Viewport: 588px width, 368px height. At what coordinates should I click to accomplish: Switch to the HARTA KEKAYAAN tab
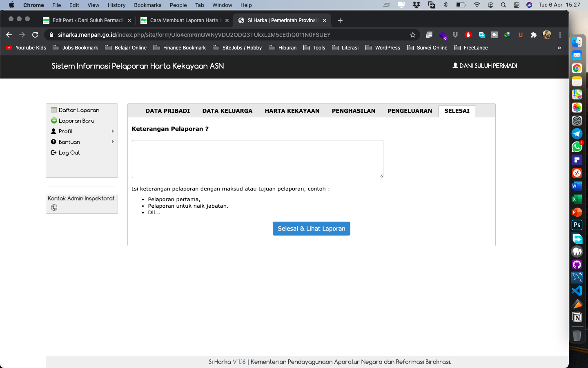(292, 111)
